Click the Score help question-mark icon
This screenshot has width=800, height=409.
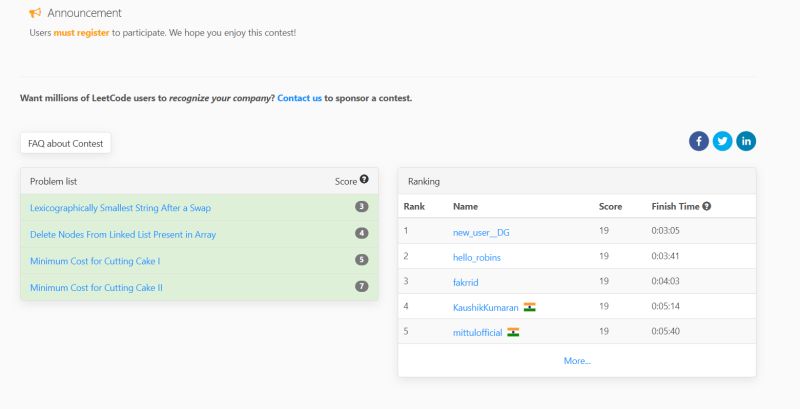[x=364, y=180]
